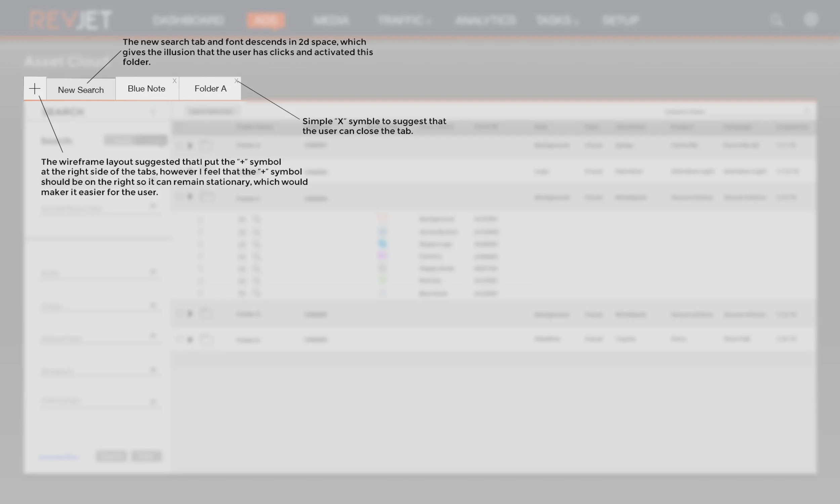Click the search magnifier icon in header
840x504 pixels.
(x=776, y=20)
